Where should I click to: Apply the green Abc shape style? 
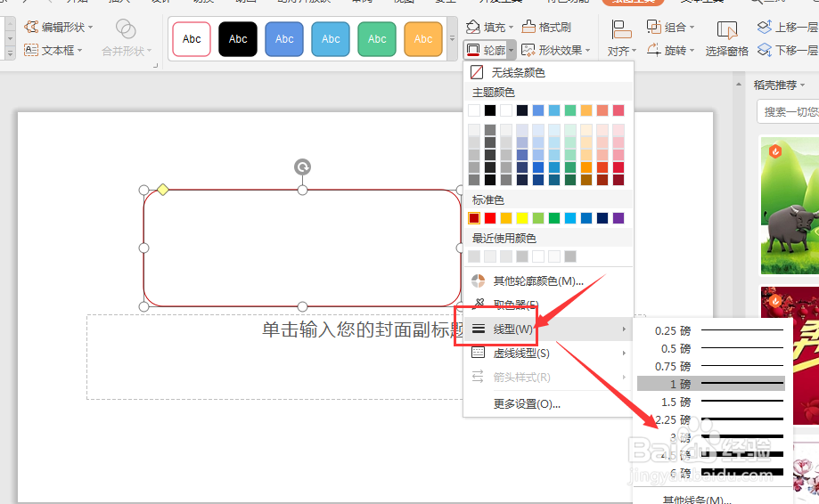(377, 38)
